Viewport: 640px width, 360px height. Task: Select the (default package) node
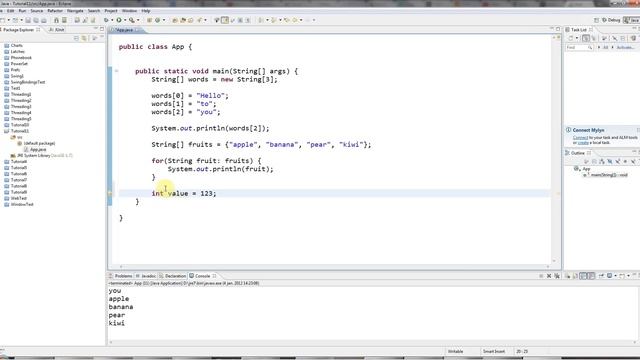36,143
